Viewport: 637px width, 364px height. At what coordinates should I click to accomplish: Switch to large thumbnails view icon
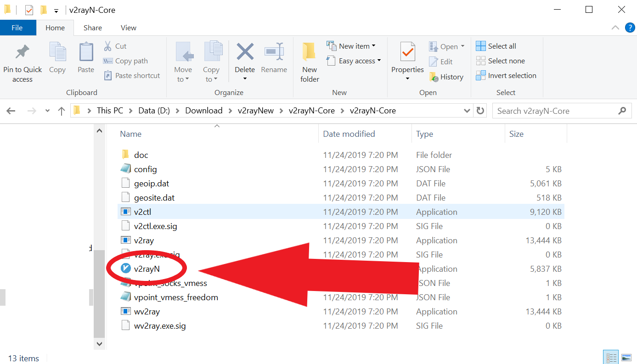click(626, 358)
